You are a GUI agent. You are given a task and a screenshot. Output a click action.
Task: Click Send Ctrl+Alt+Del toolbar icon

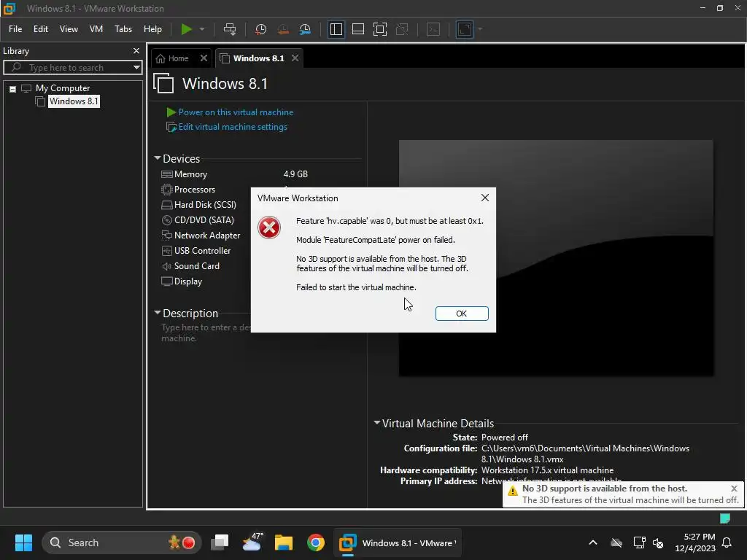[230, 29]
